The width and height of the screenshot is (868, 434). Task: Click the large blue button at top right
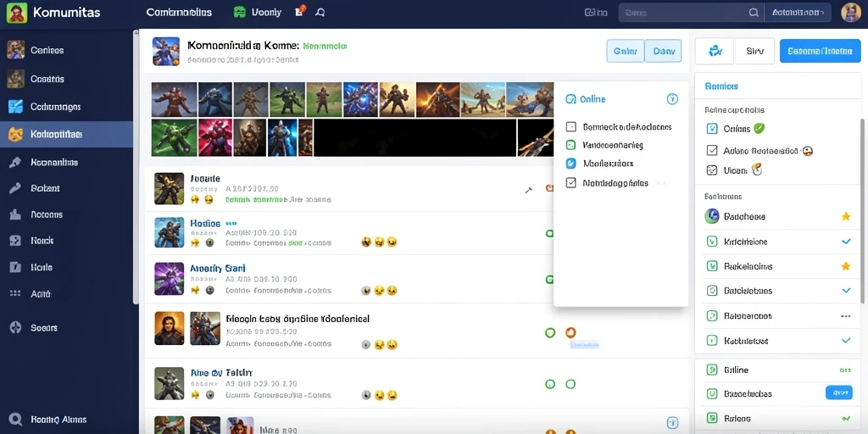[820, 52]
